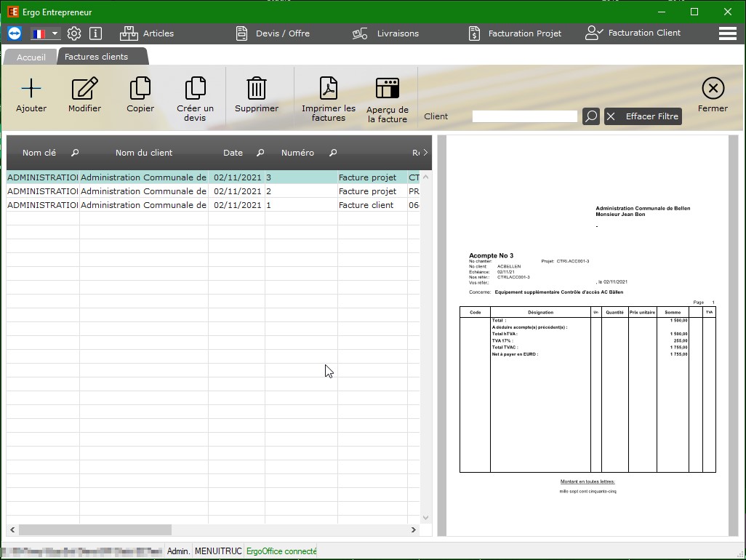
Task: Open the info icon in top bar
Action: (95, 33)
